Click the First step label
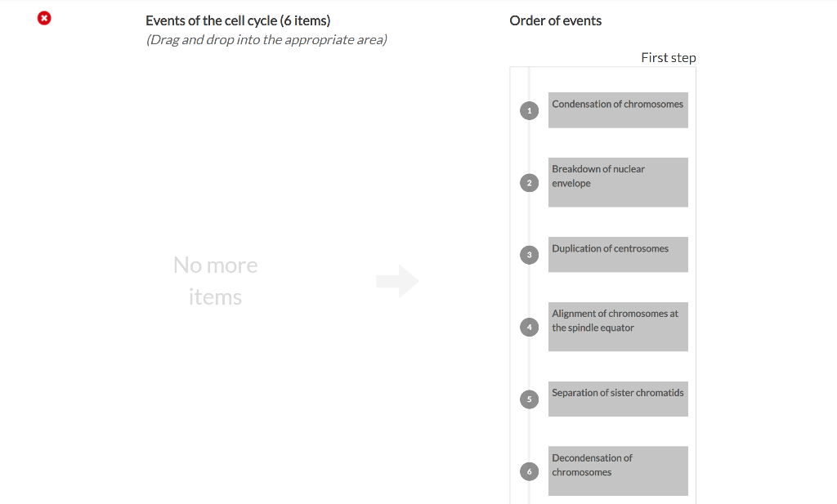Screen dimensions: 837x504 click(668, 57)
